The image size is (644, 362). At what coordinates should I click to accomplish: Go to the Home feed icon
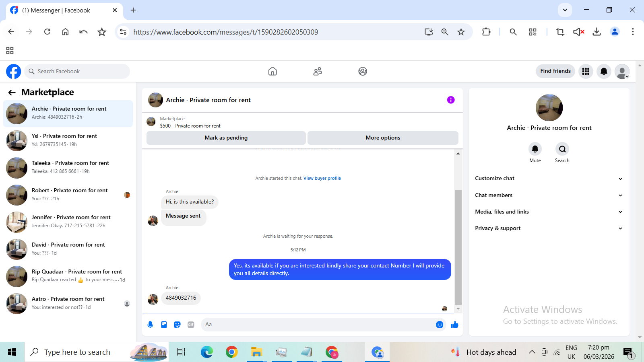[x=272, y=71]
